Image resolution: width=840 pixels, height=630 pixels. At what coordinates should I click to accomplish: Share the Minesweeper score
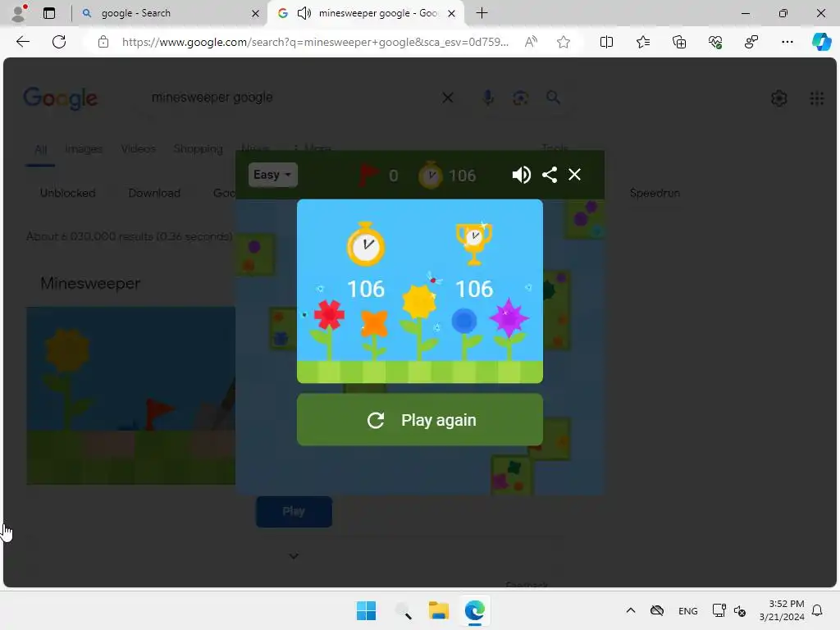coord(549,175)
